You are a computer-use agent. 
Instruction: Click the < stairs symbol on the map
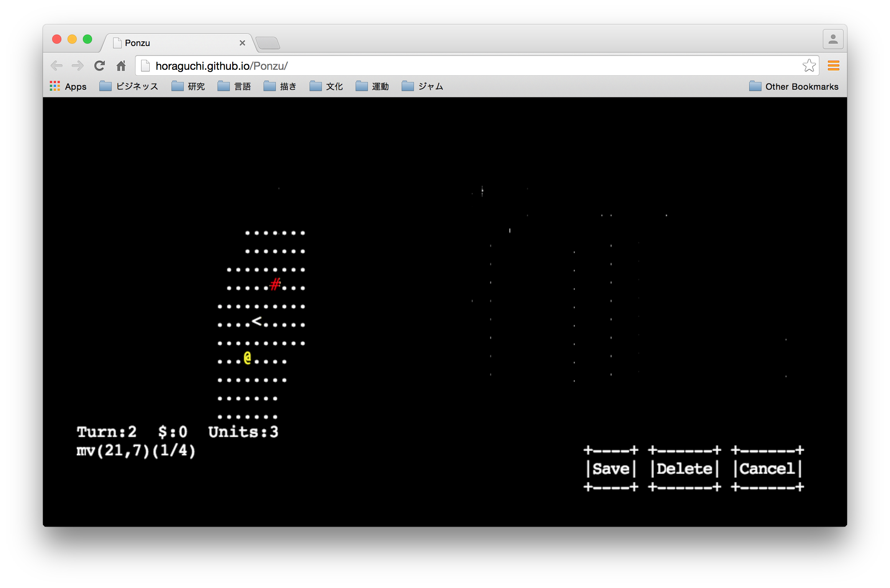[257, 321]
